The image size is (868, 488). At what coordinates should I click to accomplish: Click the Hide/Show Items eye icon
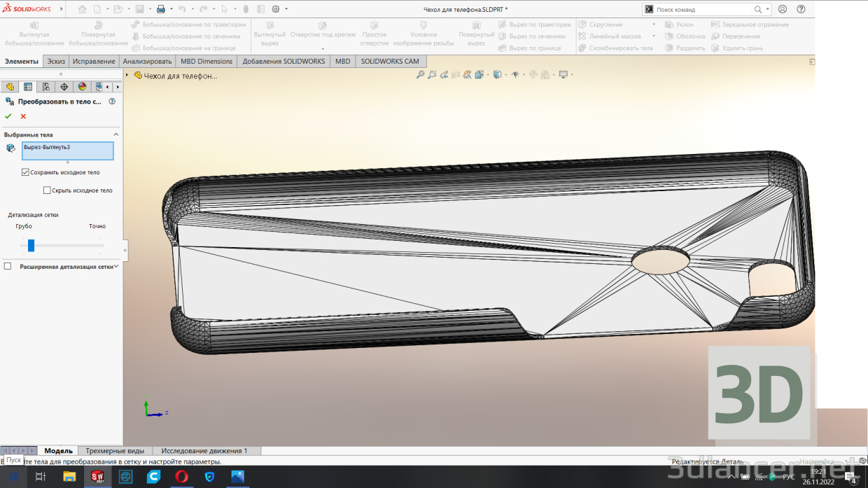pyautogui.click(x=515, y=74)
